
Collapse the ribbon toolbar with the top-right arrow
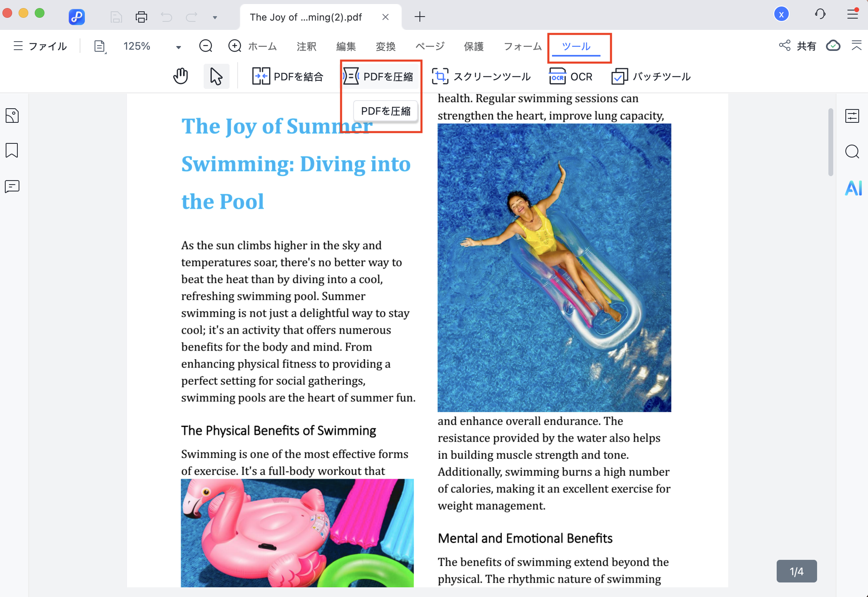pyautogui.click(x=856, y=46)
